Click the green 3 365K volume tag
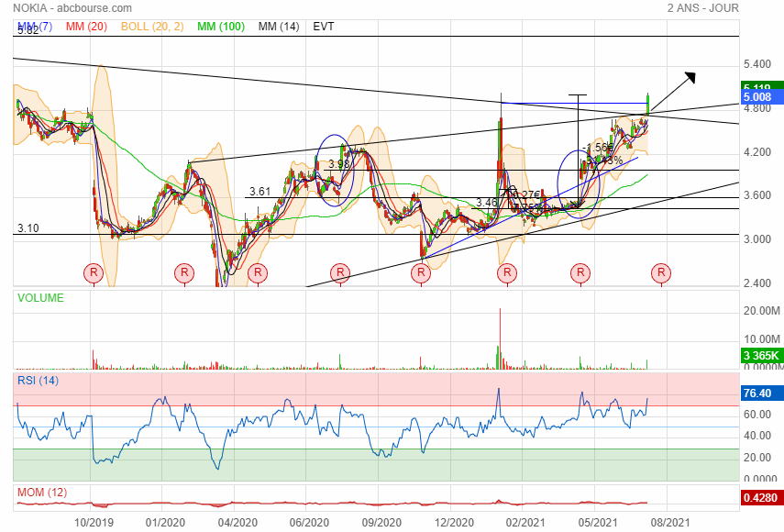The image size is (784, 532). pos(761,356)
